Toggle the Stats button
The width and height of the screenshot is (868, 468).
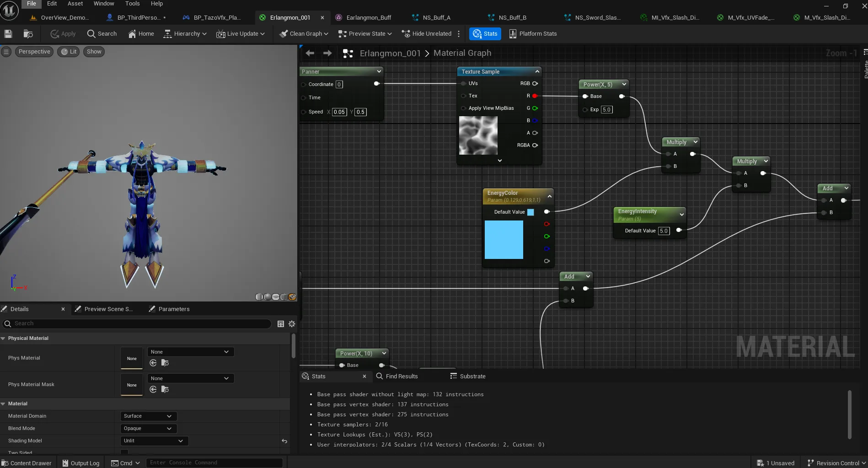click(485, 34)
